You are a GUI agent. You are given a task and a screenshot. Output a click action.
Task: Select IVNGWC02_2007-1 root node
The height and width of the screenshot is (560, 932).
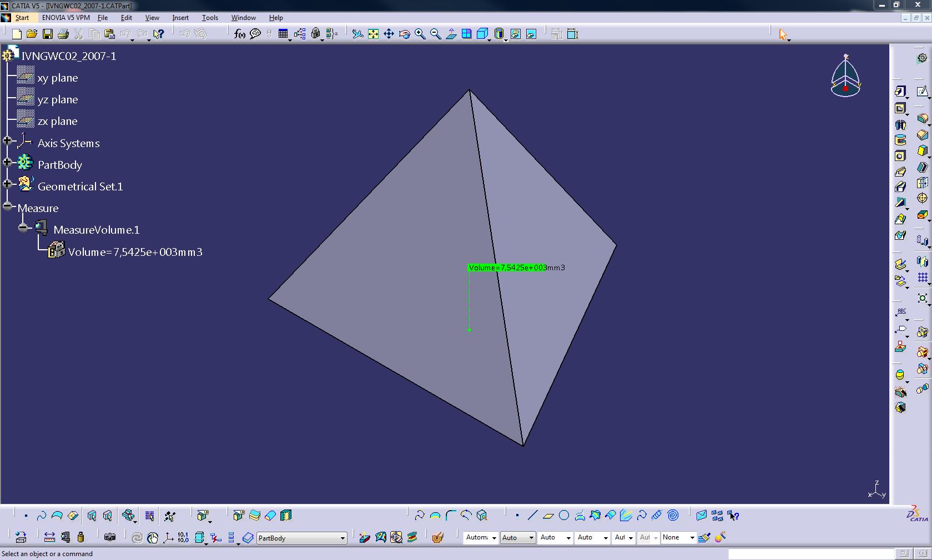coord(69,56)
